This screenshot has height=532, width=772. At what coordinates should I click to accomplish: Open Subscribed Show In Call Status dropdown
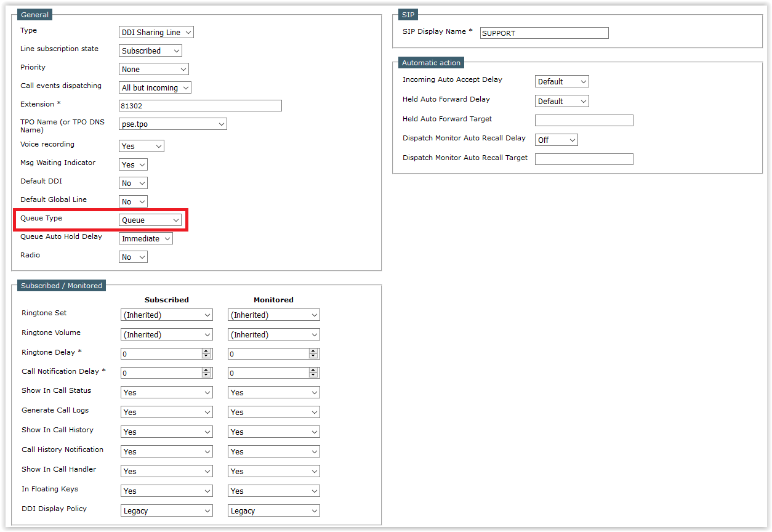167,393
